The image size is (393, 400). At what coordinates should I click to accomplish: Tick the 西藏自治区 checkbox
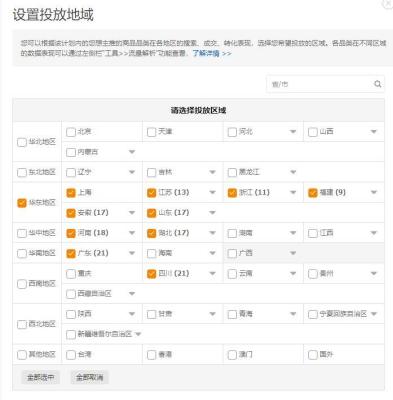point(71,294)
